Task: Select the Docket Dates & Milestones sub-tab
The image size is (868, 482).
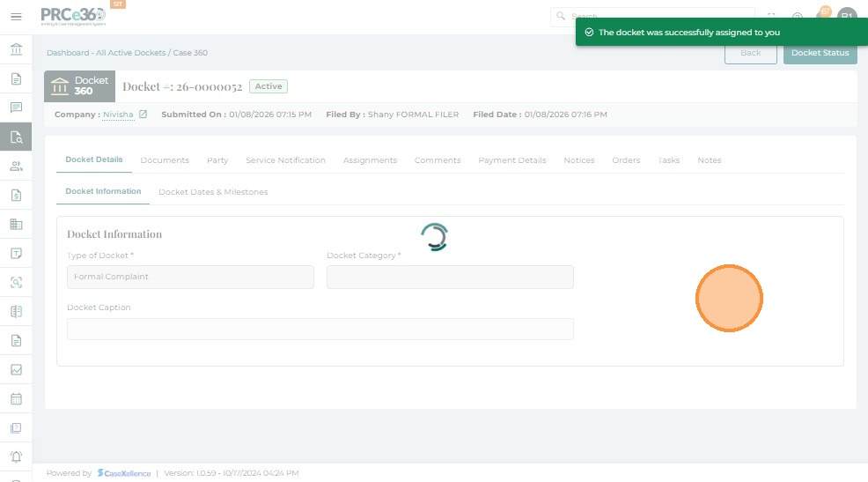Action: point(213,192)
